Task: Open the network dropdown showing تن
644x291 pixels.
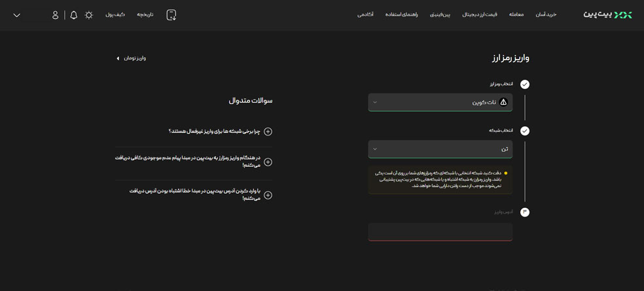Action: (x=440, y=149)
